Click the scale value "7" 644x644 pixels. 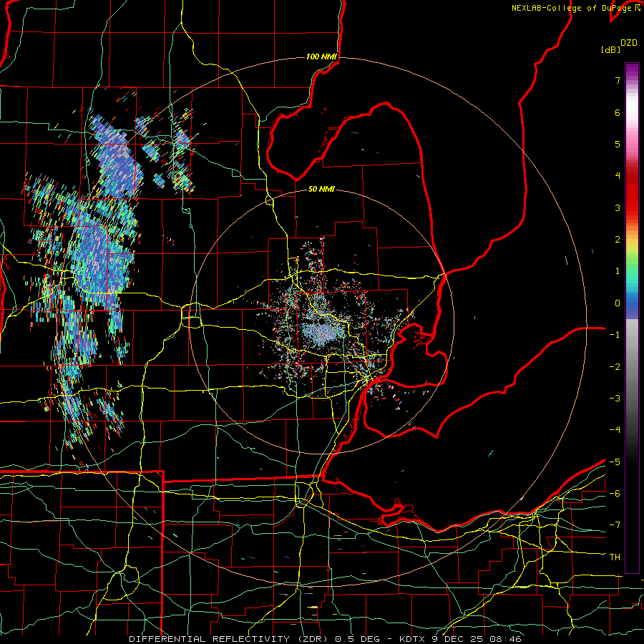(x=618, y=80)
